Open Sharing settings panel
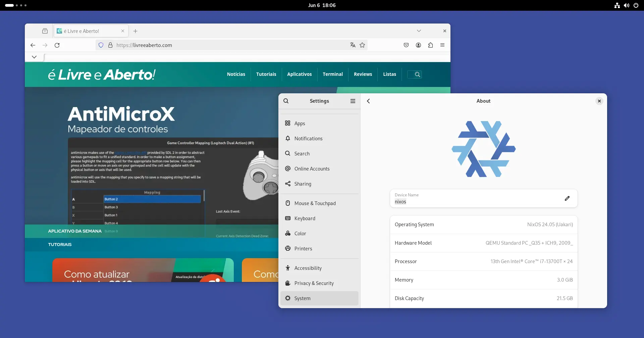 (x=319, y=184)
